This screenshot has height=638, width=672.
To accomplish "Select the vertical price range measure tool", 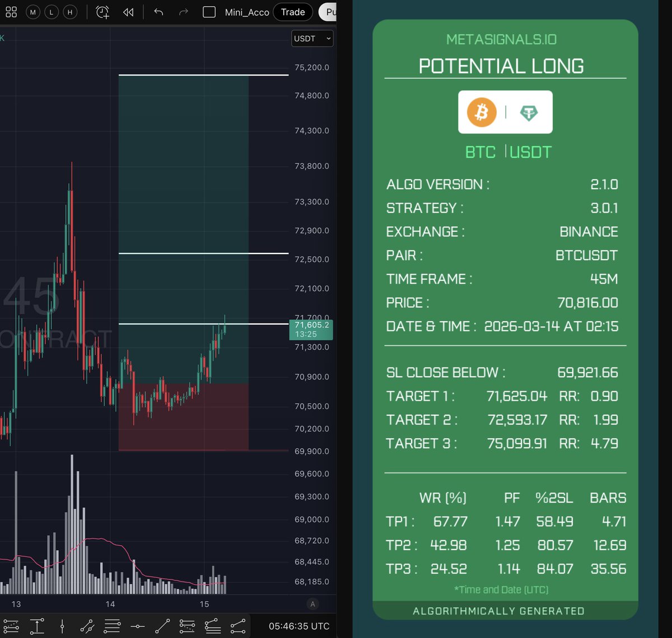I will 37,626.
